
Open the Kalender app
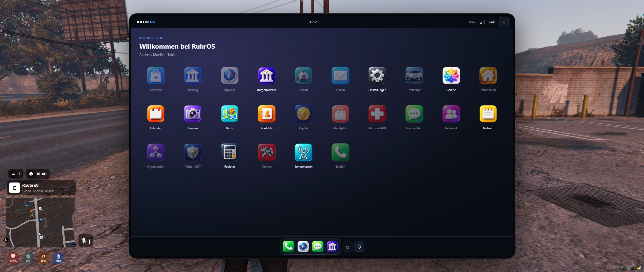pos(156,114)
